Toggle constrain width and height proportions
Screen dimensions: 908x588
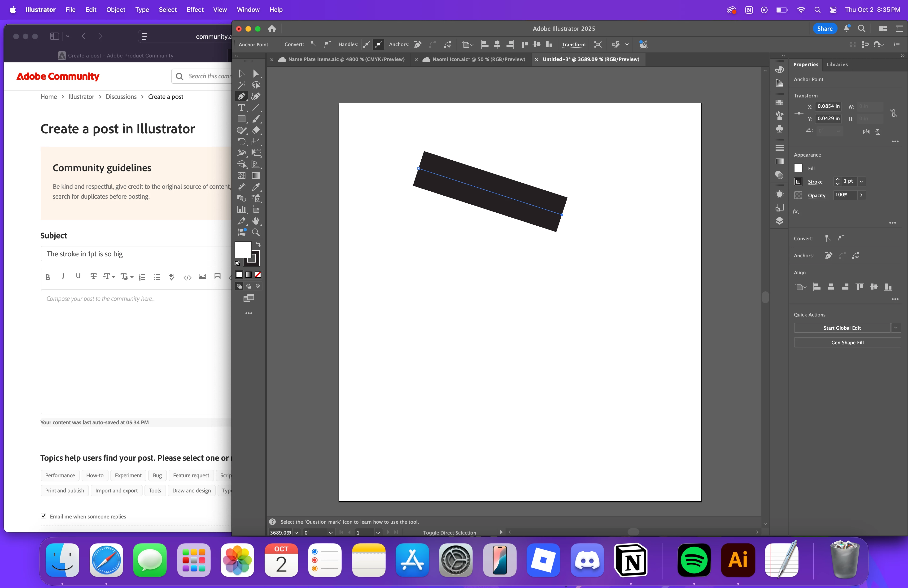coord(894,113)
